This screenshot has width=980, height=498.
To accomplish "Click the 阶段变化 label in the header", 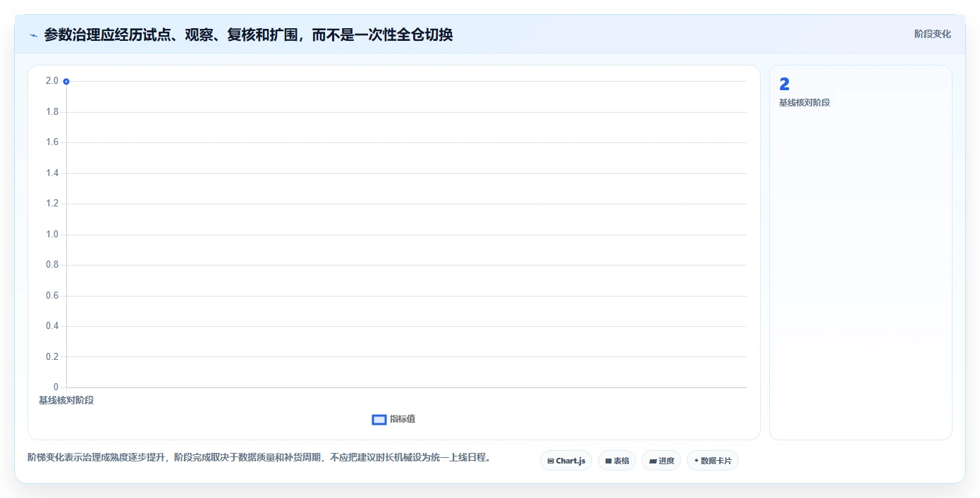I will coord(932,34).
